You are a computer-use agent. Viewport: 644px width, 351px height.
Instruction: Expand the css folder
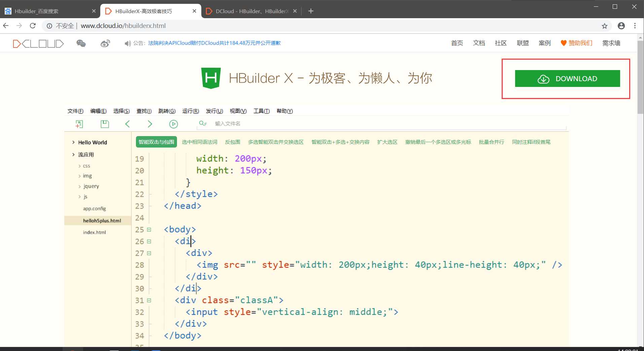point(80,166)
